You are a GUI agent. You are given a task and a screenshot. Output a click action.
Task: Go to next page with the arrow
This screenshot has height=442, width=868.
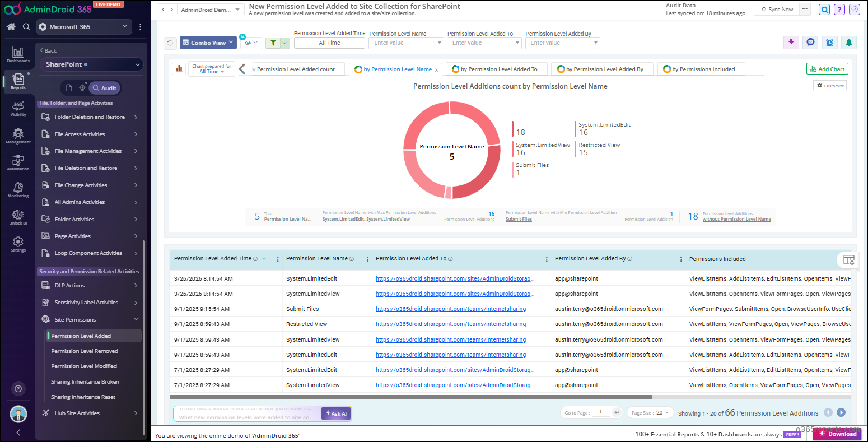(841, 412)
